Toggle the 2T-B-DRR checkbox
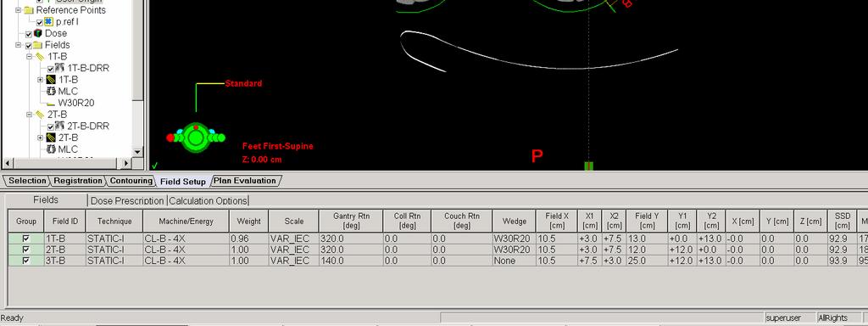868x326 pixels. (50, 126)
